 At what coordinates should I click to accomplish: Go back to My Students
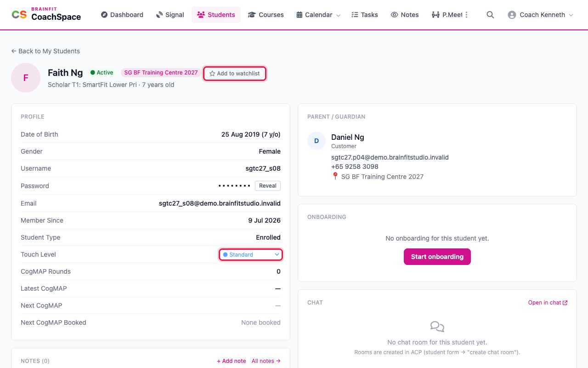(x=45, y=51)
